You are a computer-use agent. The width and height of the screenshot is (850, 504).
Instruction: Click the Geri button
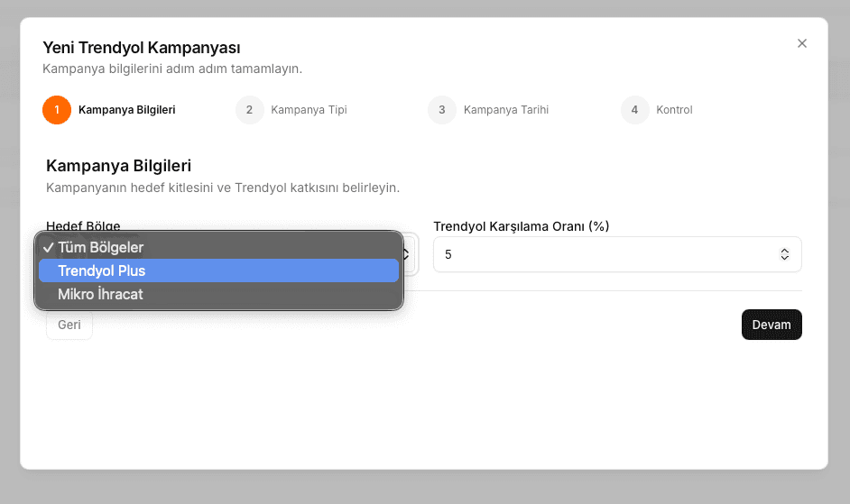(69, 325)
